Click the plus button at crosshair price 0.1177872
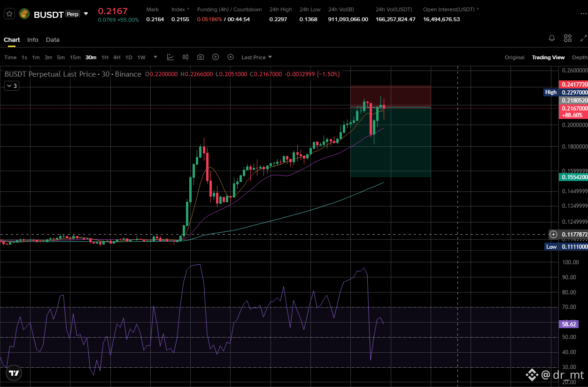 pos(554,234)
